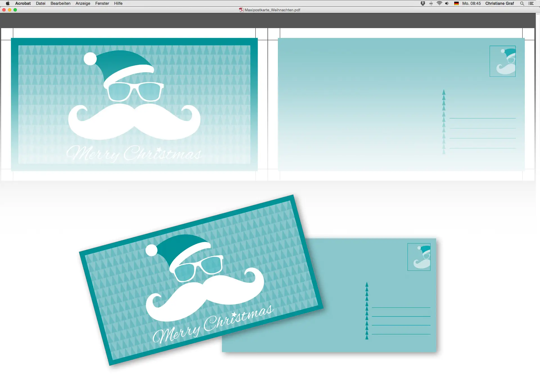Click the Maxipostkarte_Weihnachten.pdf window title
The height and width of the screenshot is (392, 540).
click(x=272, y=10)
